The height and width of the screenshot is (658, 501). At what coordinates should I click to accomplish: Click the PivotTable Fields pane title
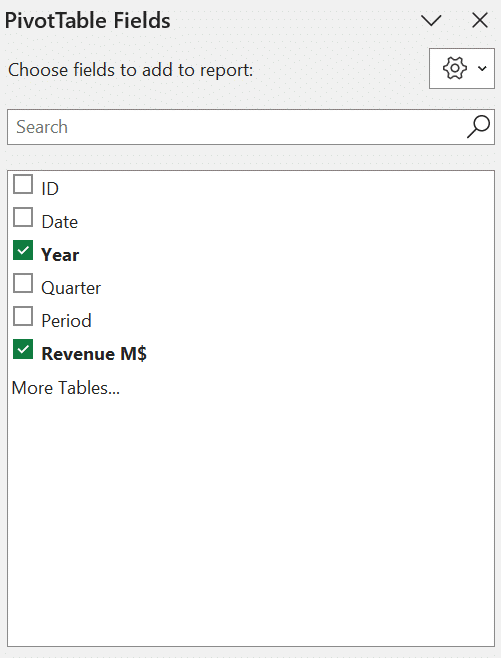point(87,21)
